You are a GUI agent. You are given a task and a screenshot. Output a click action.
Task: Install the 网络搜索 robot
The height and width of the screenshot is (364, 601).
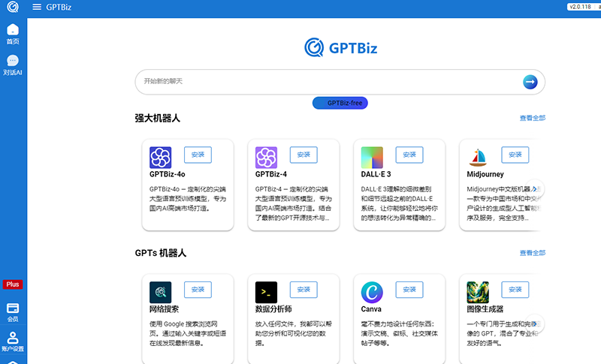click(198, 290)
